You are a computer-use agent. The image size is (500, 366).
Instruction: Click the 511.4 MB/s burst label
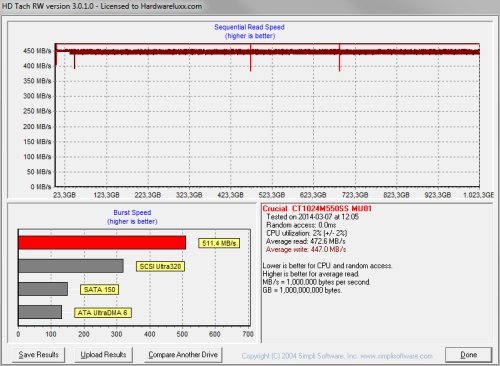point(219,243)
